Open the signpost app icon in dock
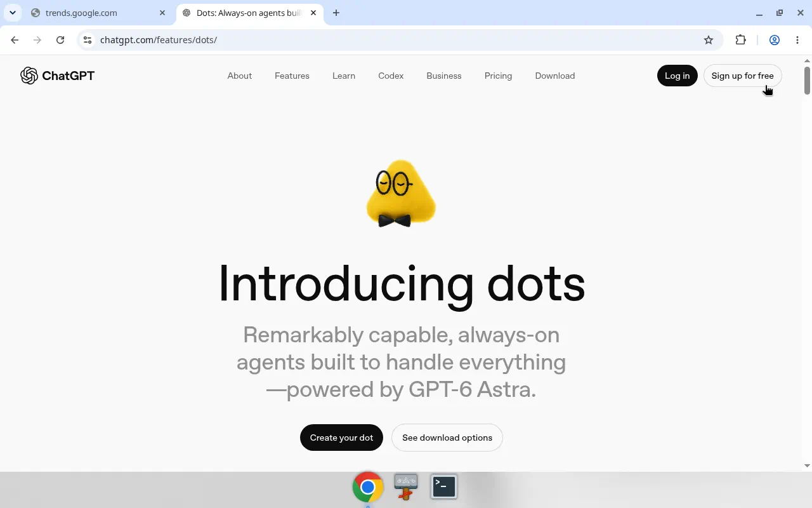 coord(406,487)
